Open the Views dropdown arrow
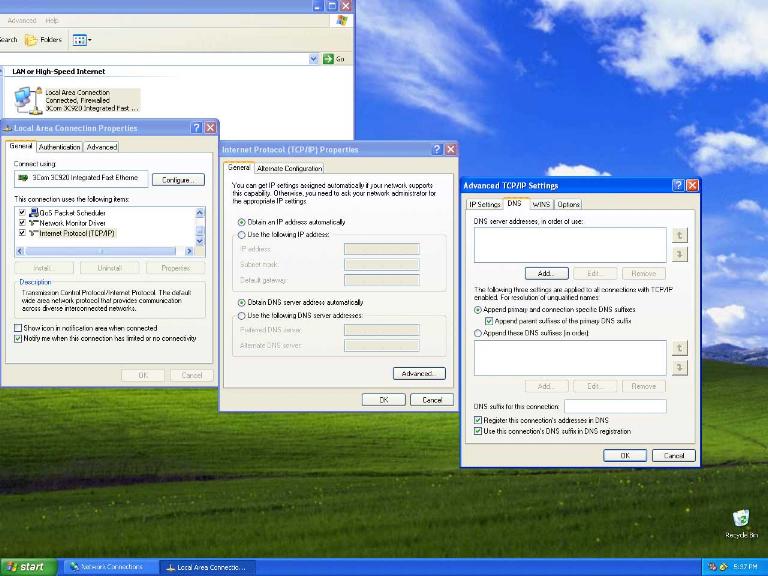The height and width of the screenshot is (576, 768). click(90, 40)
